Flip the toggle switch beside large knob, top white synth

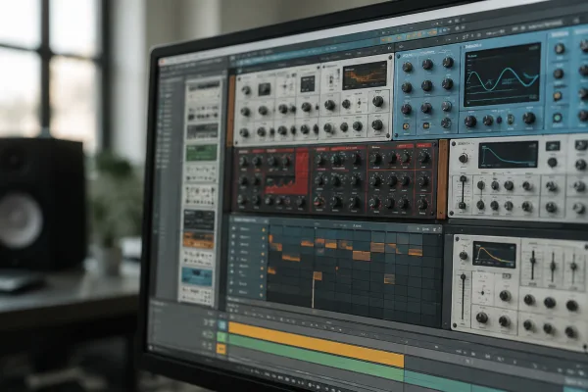(x=360, y=103)
